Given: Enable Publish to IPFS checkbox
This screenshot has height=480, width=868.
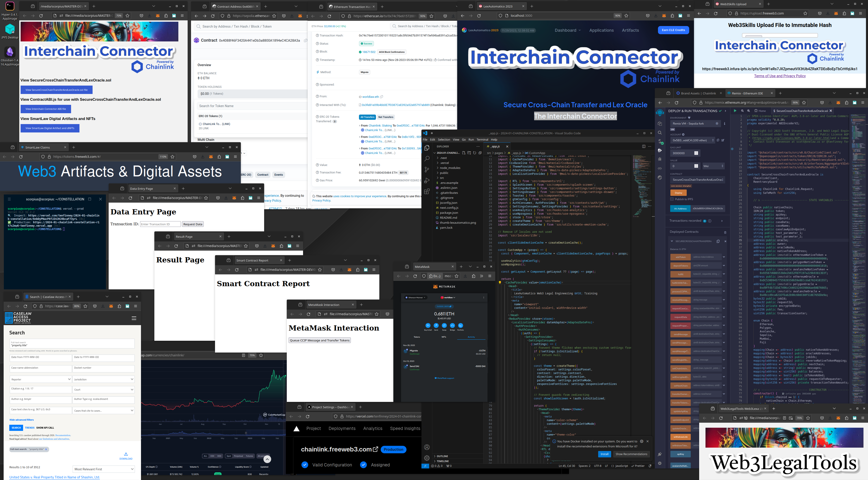Looking at the screenshot, I should pyautogui.click(x=672, y=199).
